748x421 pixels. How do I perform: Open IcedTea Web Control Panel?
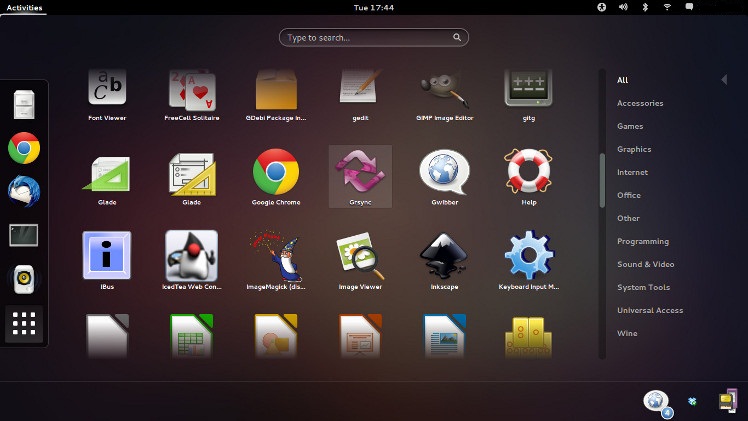point(192,260)
